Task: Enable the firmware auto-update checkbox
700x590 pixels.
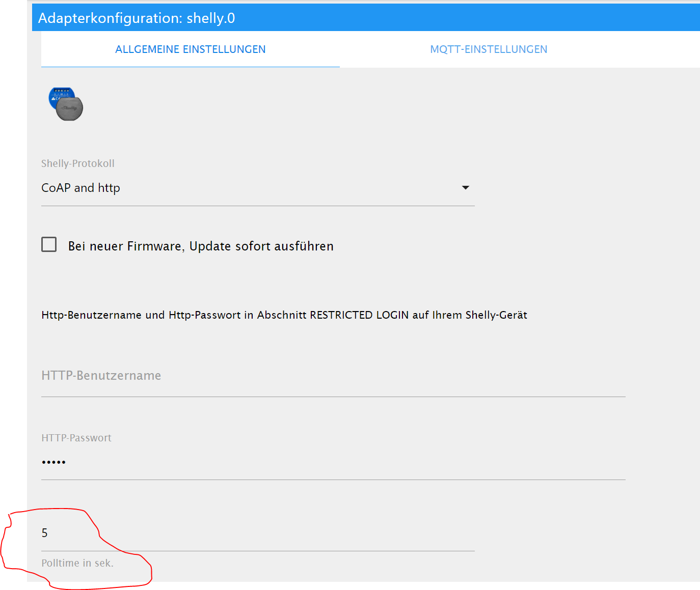Action: [x=49, y=245]
